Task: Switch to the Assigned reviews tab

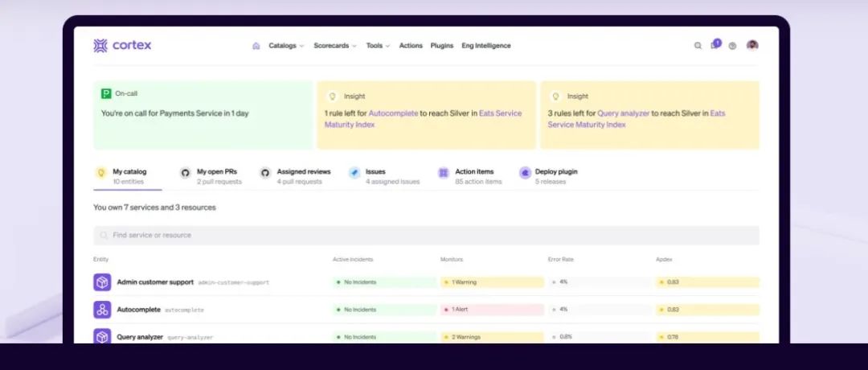Action: [x=296, y=176]
